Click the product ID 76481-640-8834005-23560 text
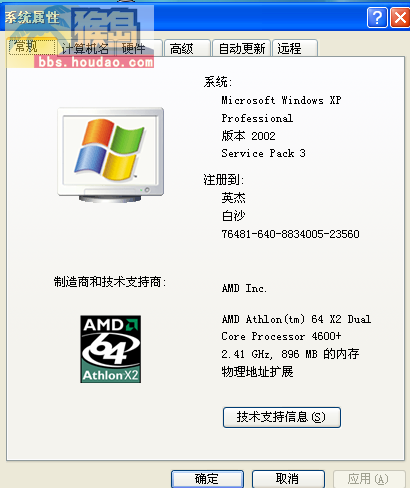410x488 pixels. 290,234
